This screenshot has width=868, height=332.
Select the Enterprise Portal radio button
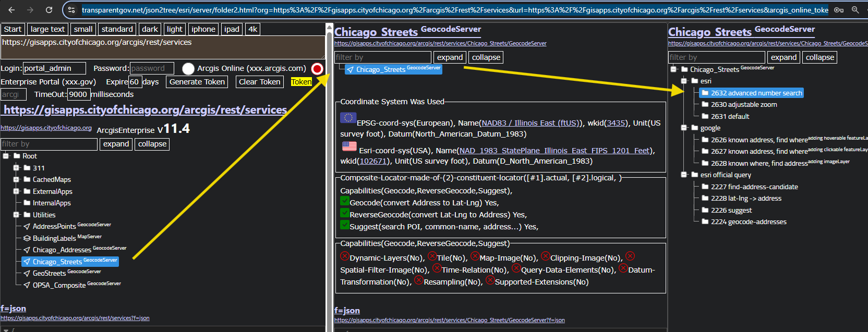point(317,69)
